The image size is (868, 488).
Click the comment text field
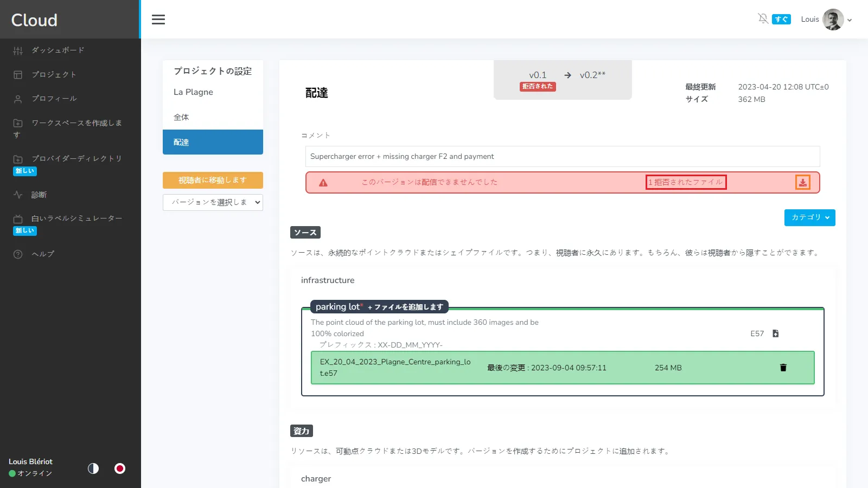pos(562,157)
